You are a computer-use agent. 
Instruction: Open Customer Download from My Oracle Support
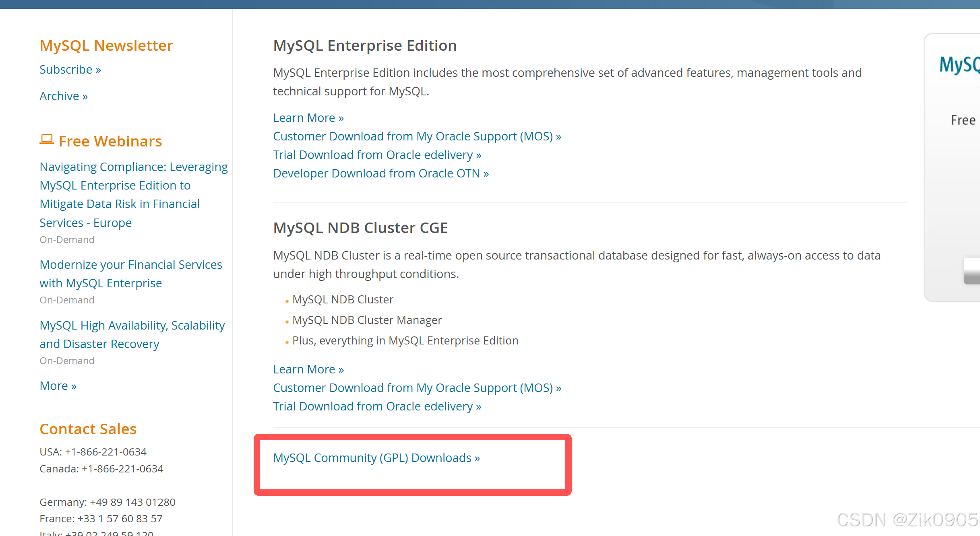click(x=417, y=136)
